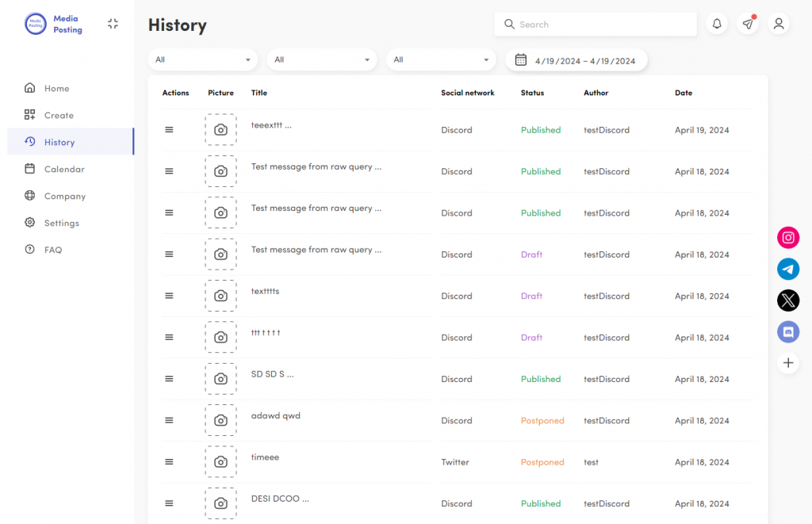812x524 pixels.
Task: Go to Calendar in the sidebar
Action: pos(63,169)
